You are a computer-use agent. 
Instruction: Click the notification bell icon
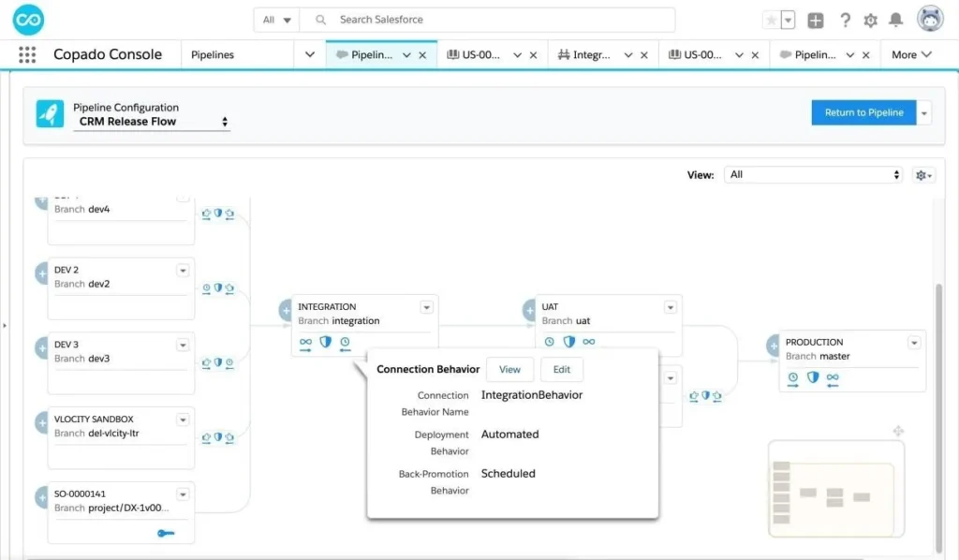pos(896,19)
